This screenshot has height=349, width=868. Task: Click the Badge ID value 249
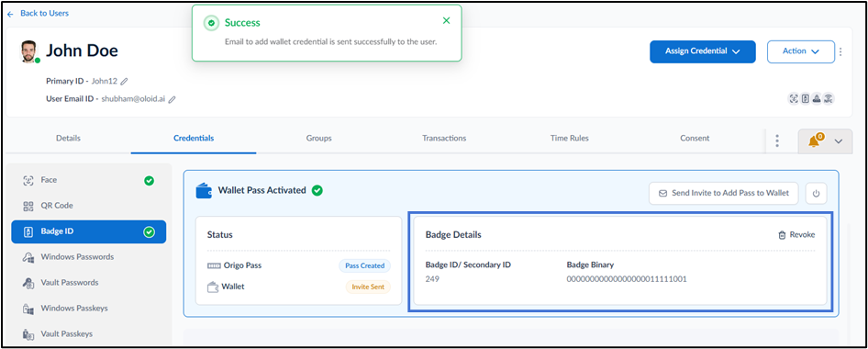(432, 279)
